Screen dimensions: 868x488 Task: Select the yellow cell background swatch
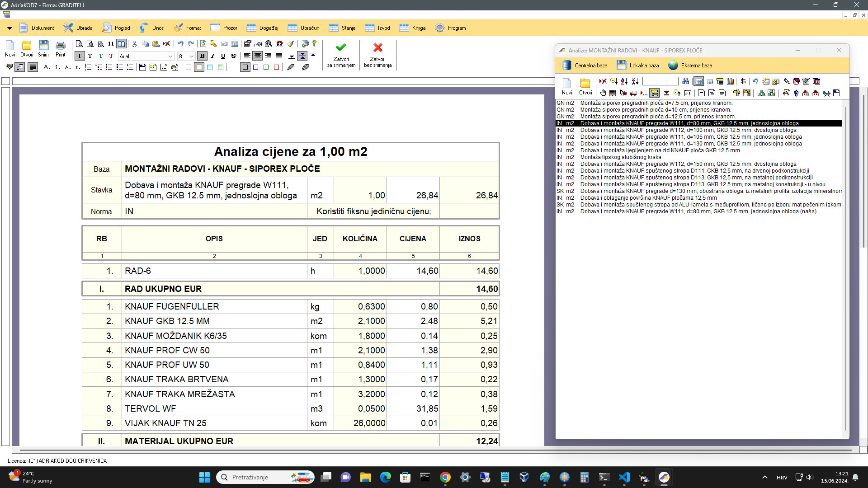pos(199,67)
